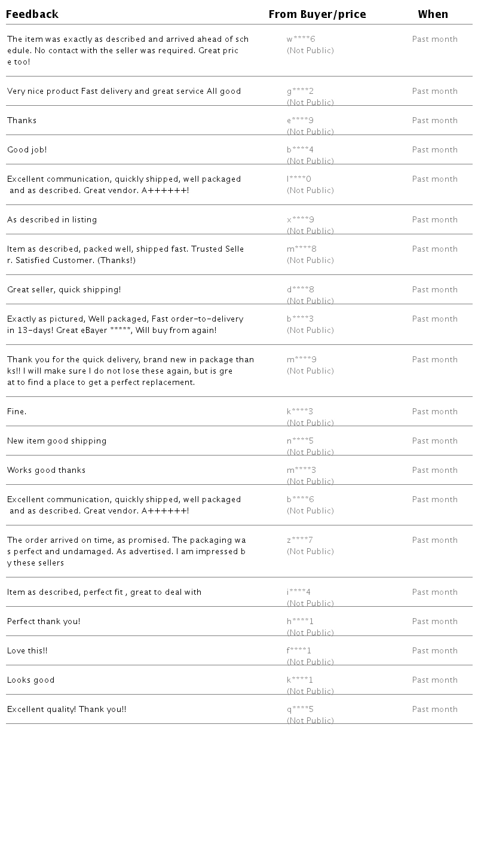Select 'Perfect thank you!' feedback text
Viewport: 478px width, 868px height.
(x=44, y=622)
